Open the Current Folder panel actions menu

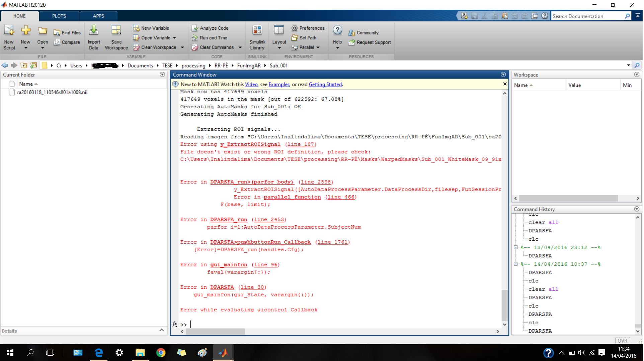tap(162, 75)
